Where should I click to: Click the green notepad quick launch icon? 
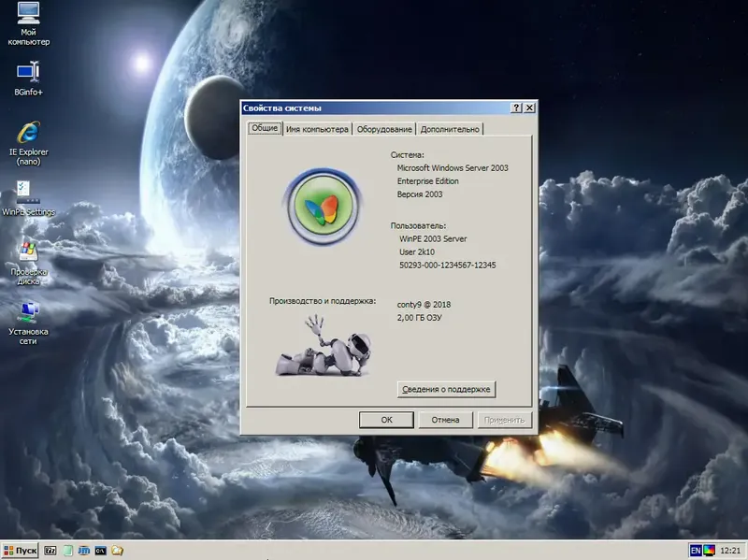[67, 551]
